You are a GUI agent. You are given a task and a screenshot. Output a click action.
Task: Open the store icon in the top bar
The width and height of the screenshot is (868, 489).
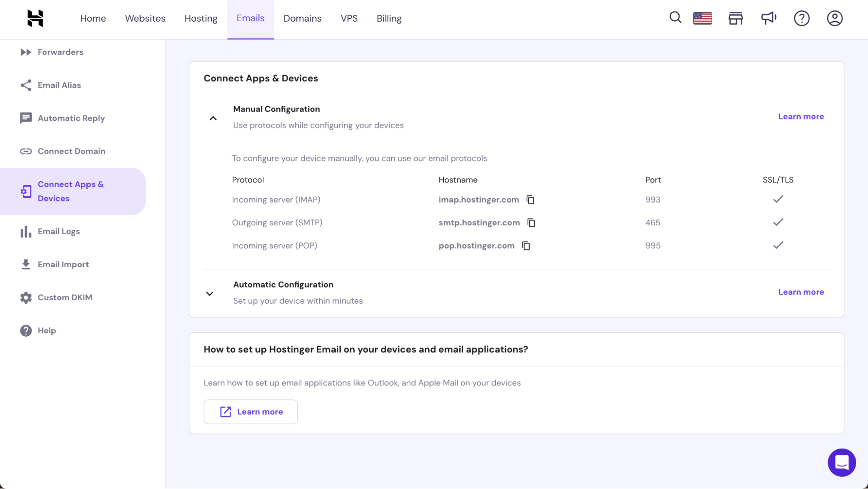[736, 18]
